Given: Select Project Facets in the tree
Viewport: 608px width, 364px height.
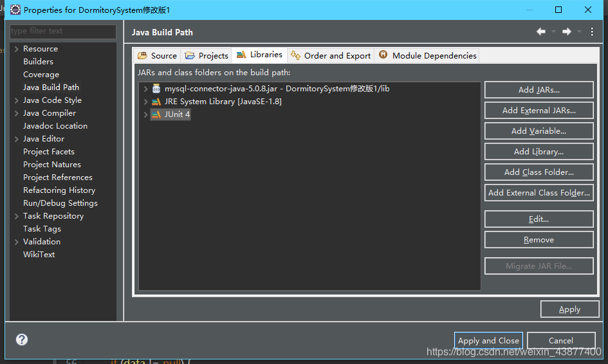Looking at the screenshot, I should (48, 152).
